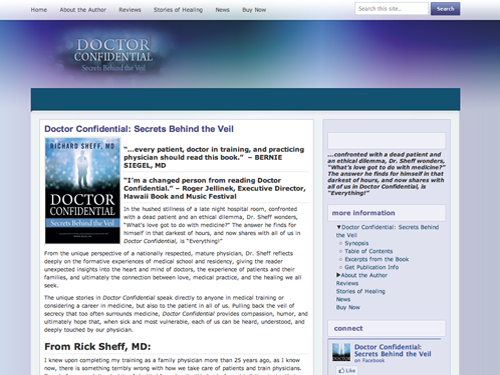Click the 'more information' sidebar heading

pos(363,213)
